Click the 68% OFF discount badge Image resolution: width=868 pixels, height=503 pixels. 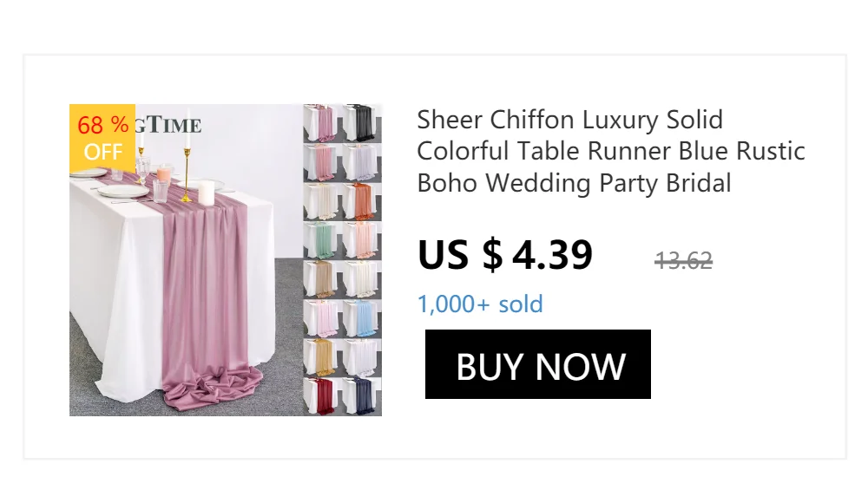[102, 139]
